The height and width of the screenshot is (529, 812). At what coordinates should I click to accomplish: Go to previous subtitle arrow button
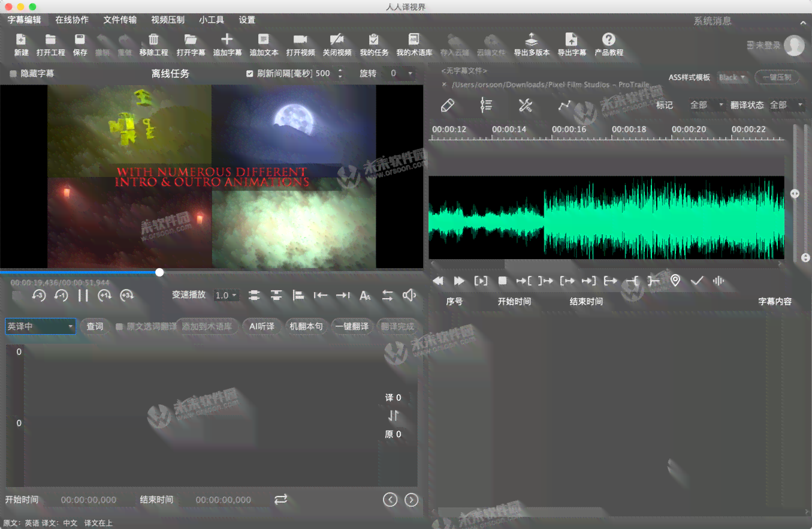pos(390,500)
